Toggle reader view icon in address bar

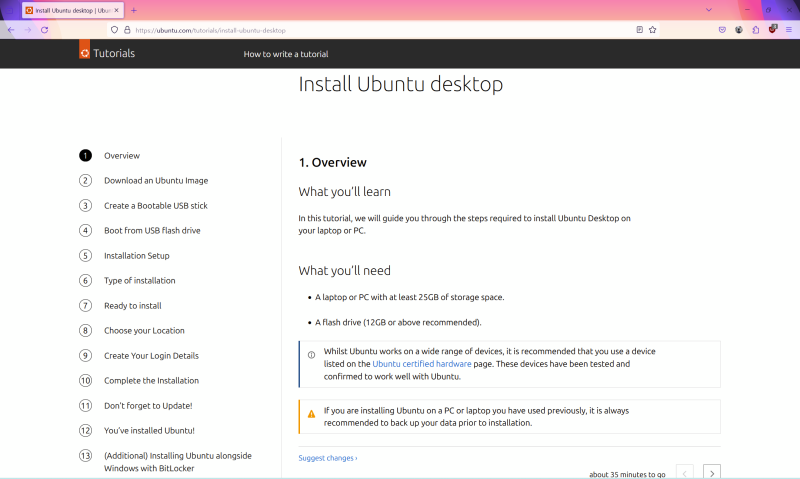pos(639,30)
